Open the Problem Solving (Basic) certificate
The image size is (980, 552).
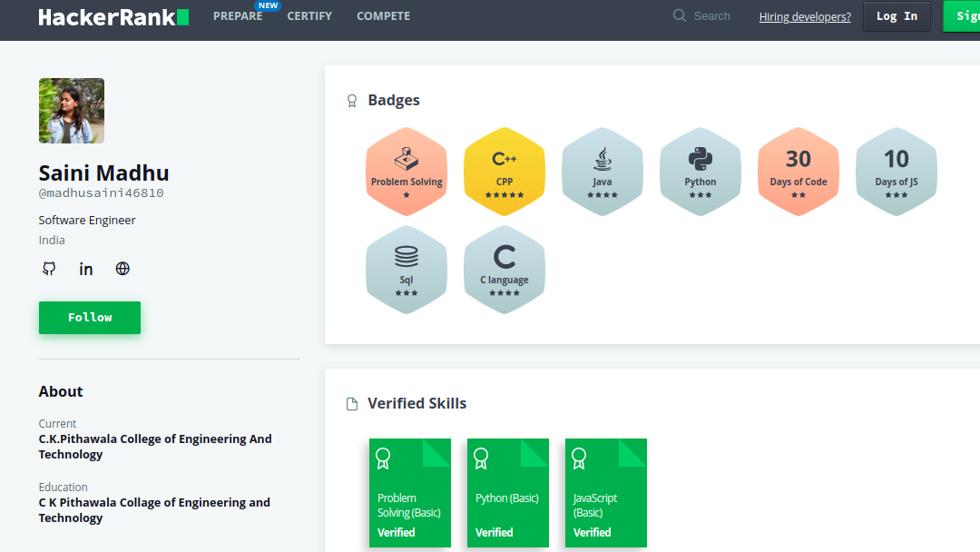coord(410,493)
